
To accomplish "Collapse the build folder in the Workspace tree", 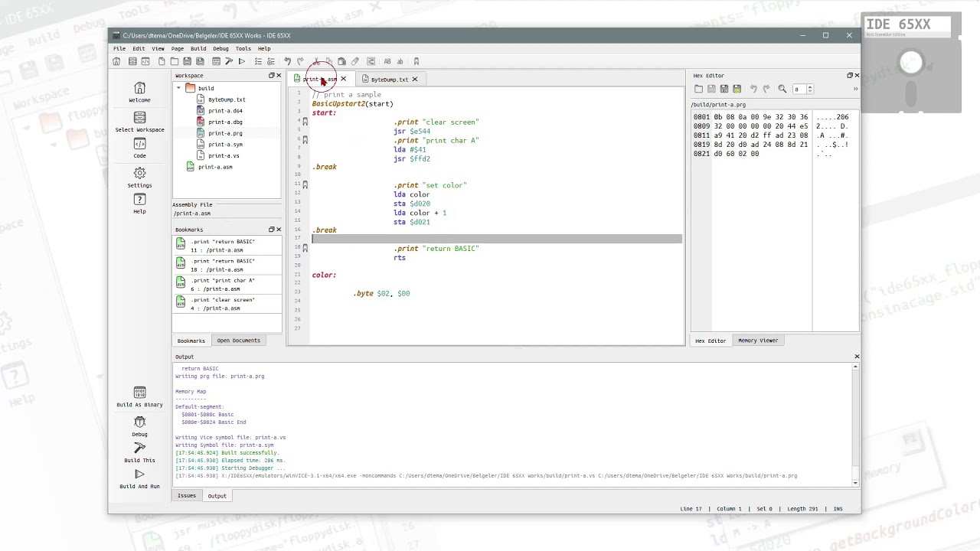I will click(179, 88).
